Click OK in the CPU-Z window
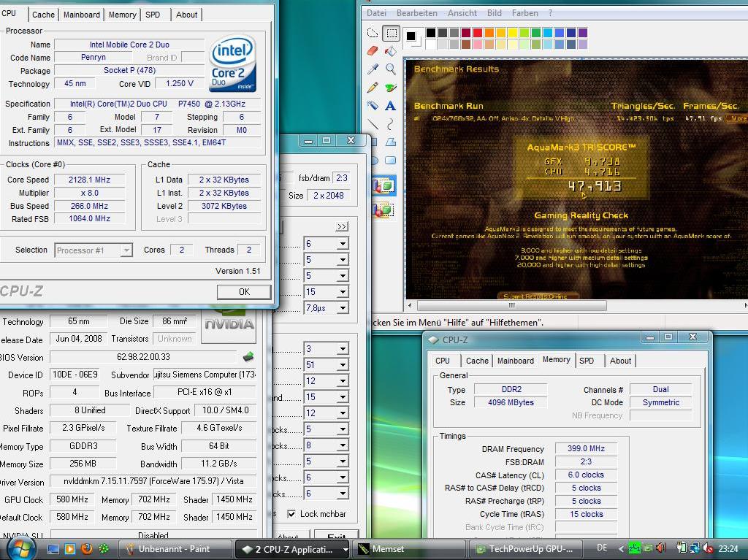Screen dimensions: 748x560 pos(244,292)
